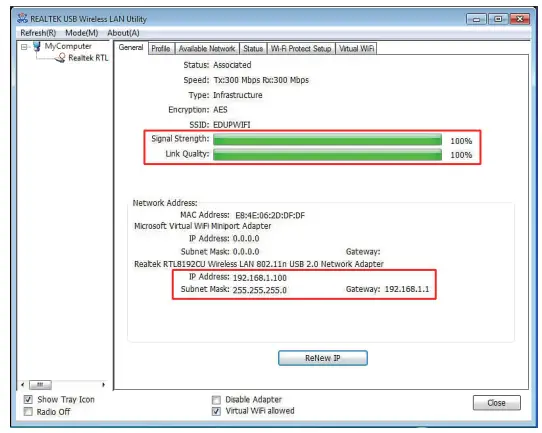Click the Encryption value AES
Viewport: 542px width, 433px height.
220,110
